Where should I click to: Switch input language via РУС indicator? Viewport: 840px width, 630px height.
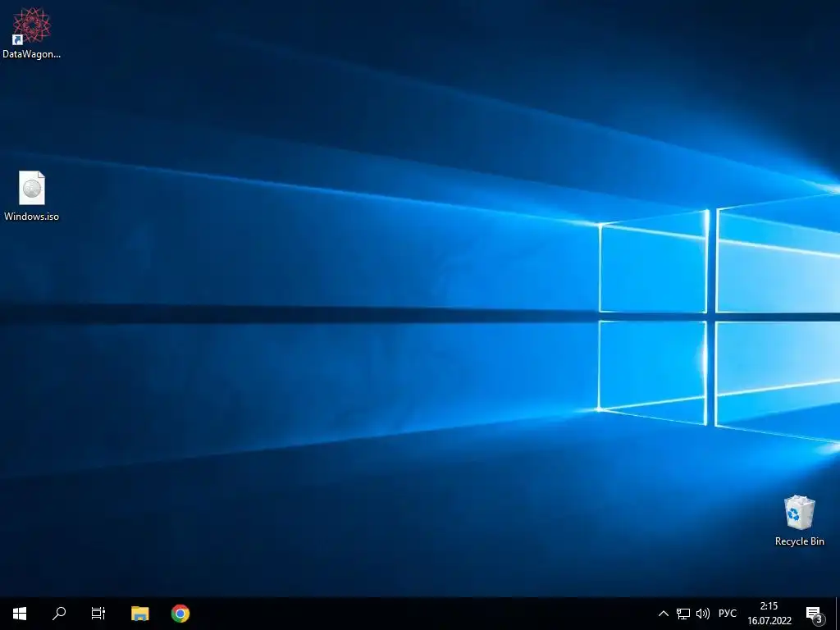click(x=727, y=614)
